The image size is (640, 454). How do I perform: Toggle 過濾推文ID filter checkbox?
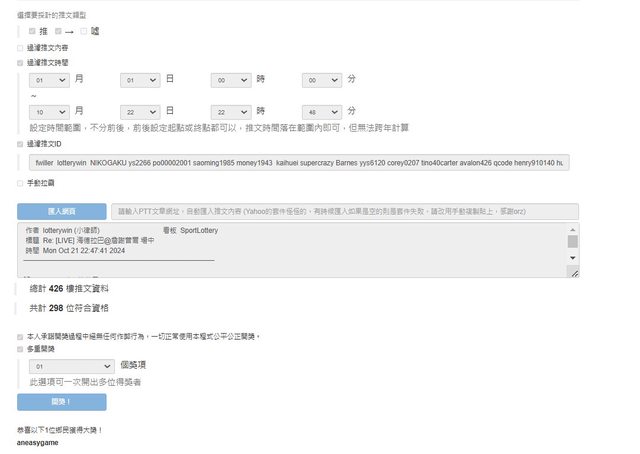(x=21, y=144)
